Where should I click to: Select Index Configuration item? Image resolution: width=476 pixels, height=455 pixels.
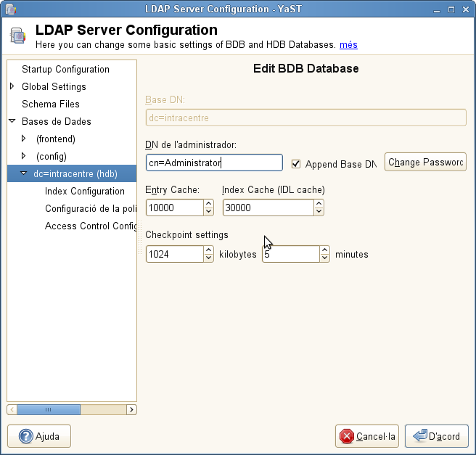[85, 192]
